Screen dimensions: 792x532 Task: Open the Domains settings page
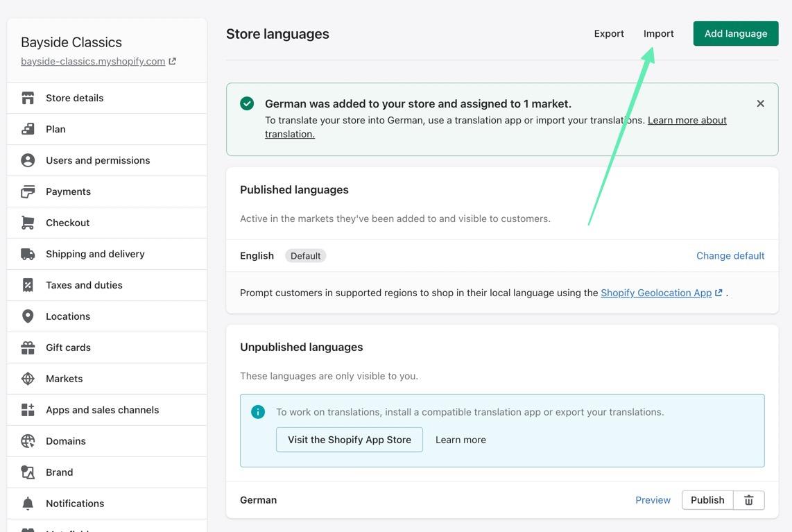(x=66, y=441)
